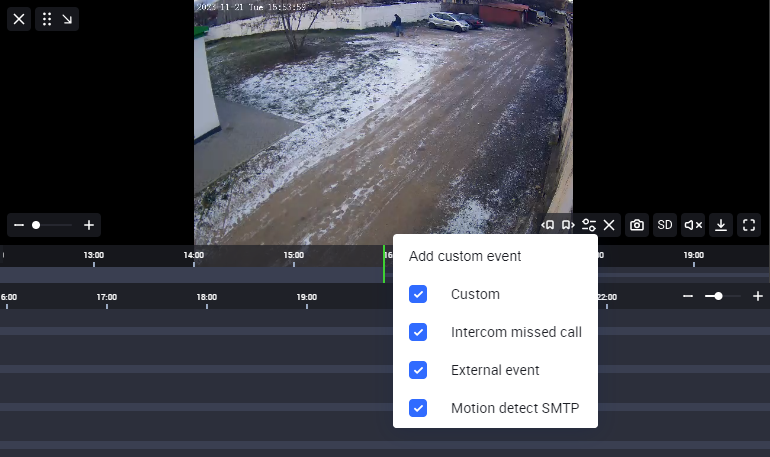Select Add custom event menu option
Screen dimensions: 770x457
[465, 256]
